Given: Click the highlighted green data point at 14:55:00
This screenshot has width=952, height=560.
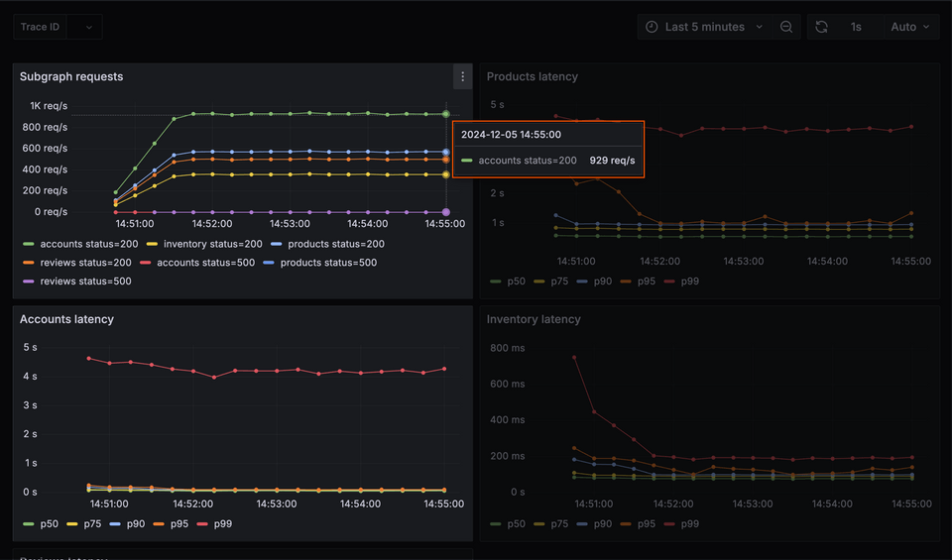Looking at the screenshot, I should (x=446, y=114).
